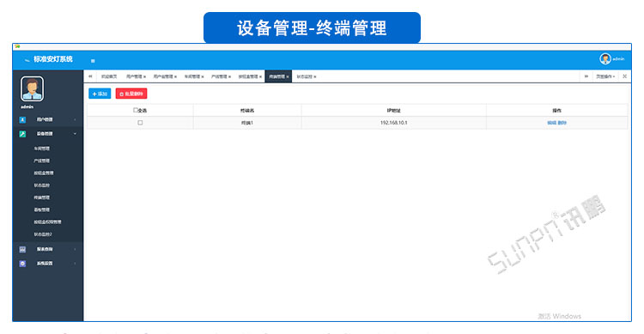Click the 操作 column header
Image resolution: width=644 pixels, height=334 pixels.
coord(557,111)
